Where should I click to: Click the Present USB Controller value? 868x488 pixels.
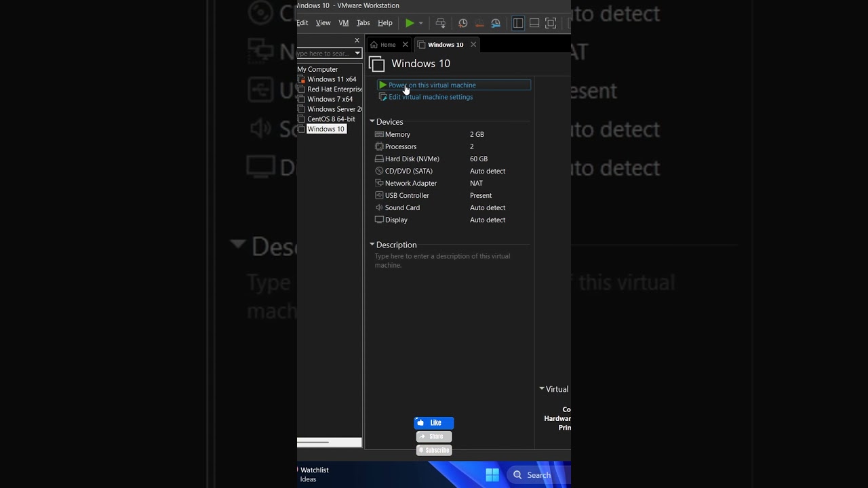(x=481, y=195)
